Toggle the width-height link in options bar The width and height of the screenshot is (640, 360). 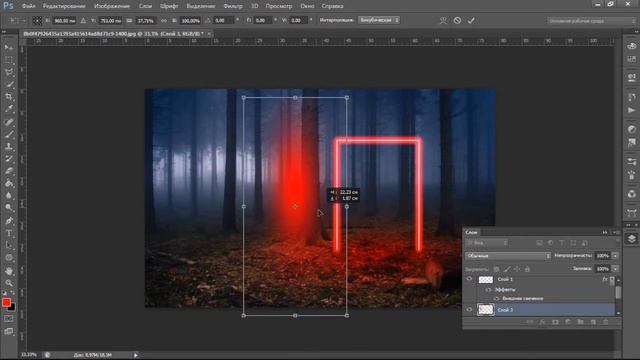[164, 20]
